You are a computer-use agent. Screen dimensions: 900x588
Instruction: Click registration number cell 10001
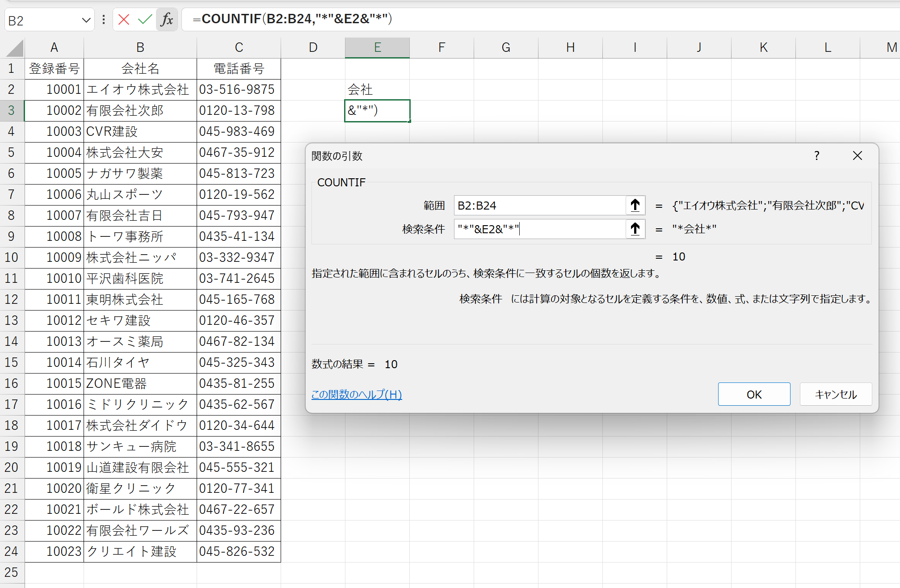54,89
